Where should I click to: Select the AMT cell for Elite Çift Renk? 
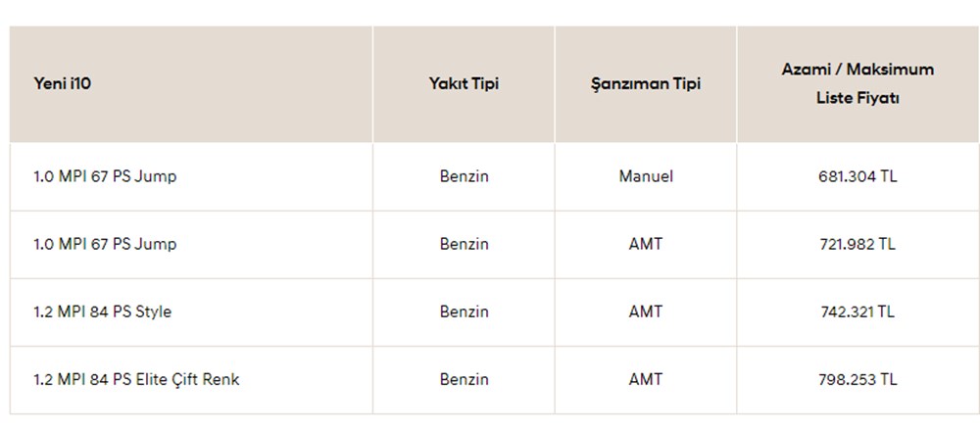coord(645,379)
